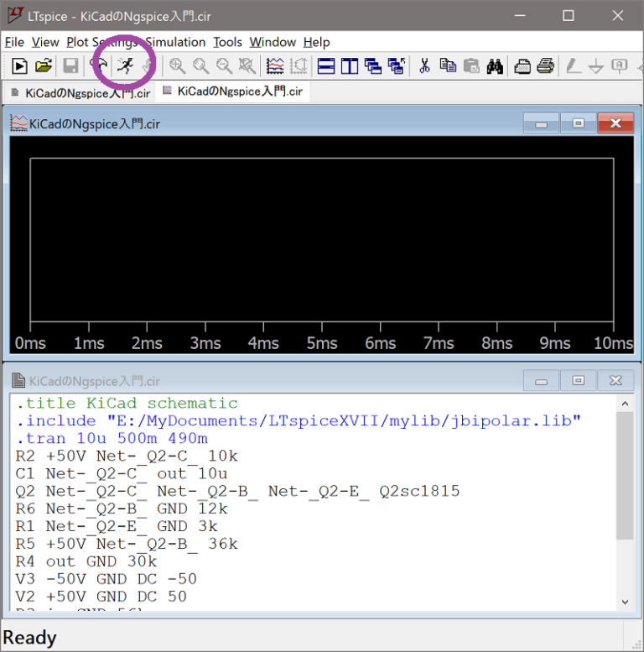Tile windows horizontally using toolbar icon

[326, 66]
